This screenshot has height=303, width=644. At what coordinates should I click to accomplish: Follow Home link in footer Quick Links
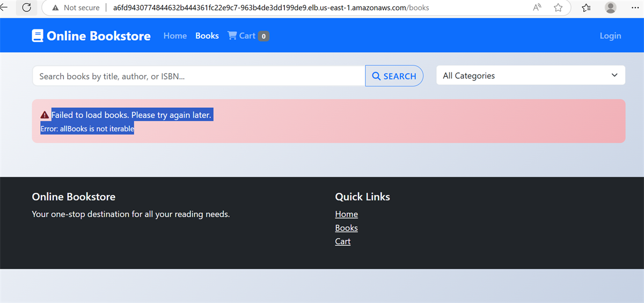[x=346, y=214]
